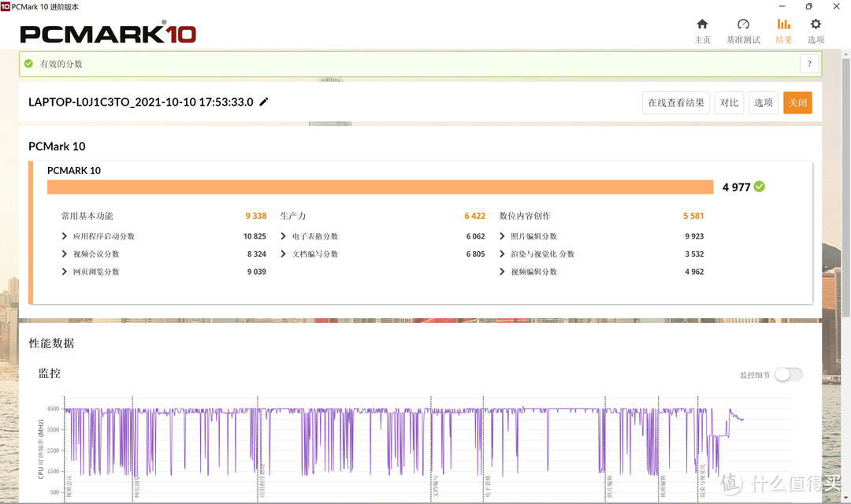Click the 数位内容创作 score 5 581
This screenshot has height=504, width=851.
pos(693,216)
